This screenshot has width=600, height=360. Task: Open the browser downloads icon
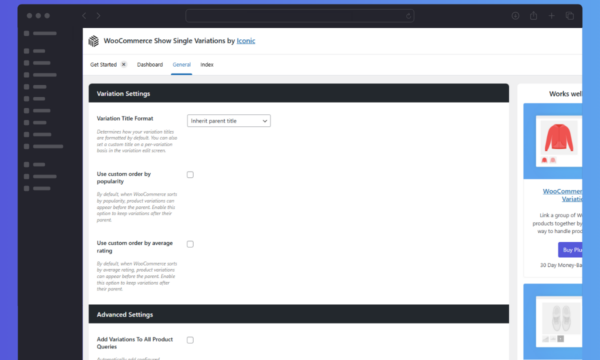515,16
